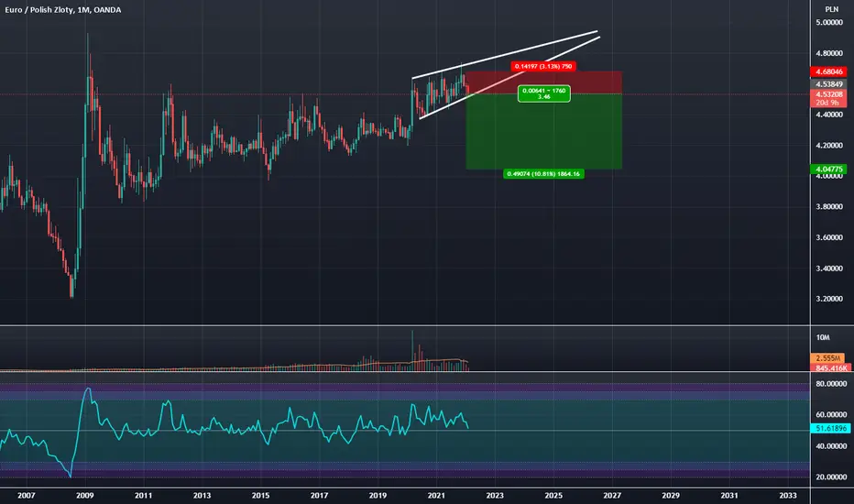Click the orange 2.555M volume MA tag
The width and height of the screenshot is (854, 504).
click(828, 358)
